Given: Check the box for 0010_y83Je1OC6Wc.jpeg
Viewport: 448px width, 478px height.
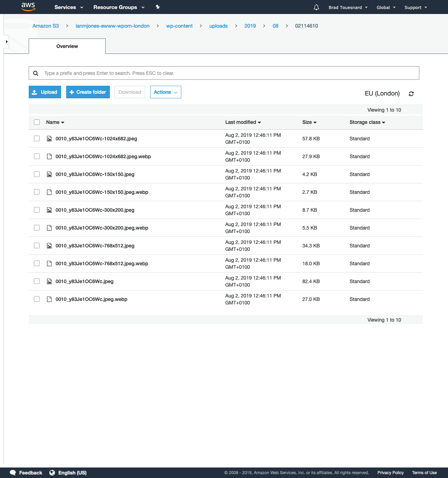Looking at the screenshot, I should pyautogui.click(x=37, y=281).
